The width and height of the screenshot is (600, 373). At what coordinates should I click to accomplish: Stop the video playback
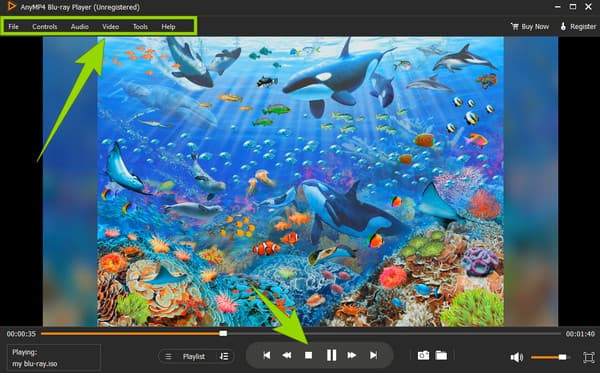pos(308,355)
